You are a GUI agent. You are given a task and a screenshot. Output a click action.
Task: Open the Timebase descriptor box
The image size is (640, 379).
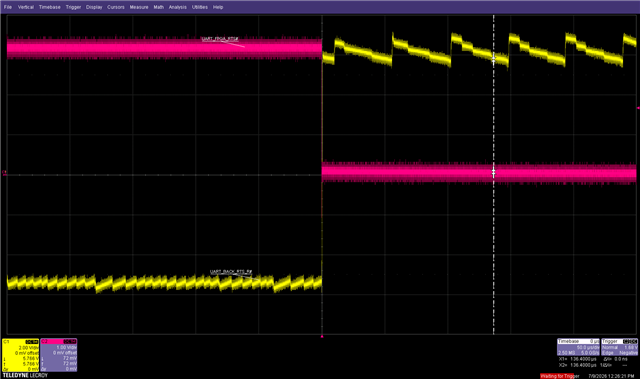pos(578,347)
